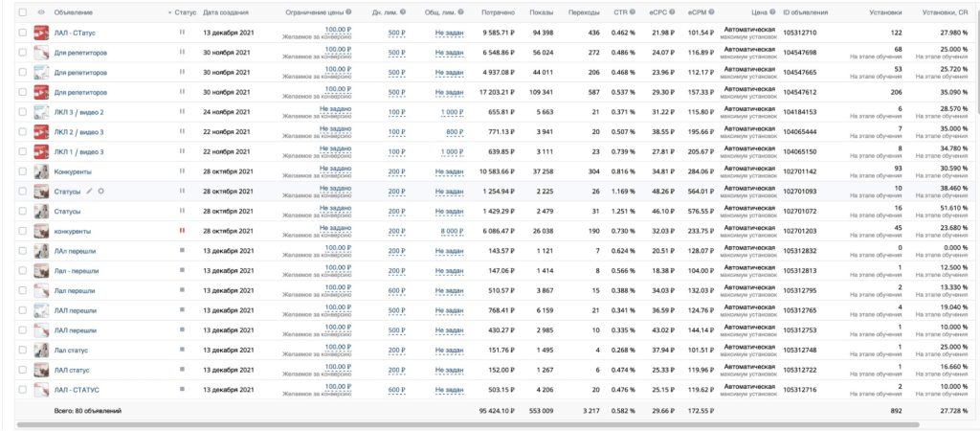
Task: Click the help icon next to Ограничение цены
Action: point(348,12)
